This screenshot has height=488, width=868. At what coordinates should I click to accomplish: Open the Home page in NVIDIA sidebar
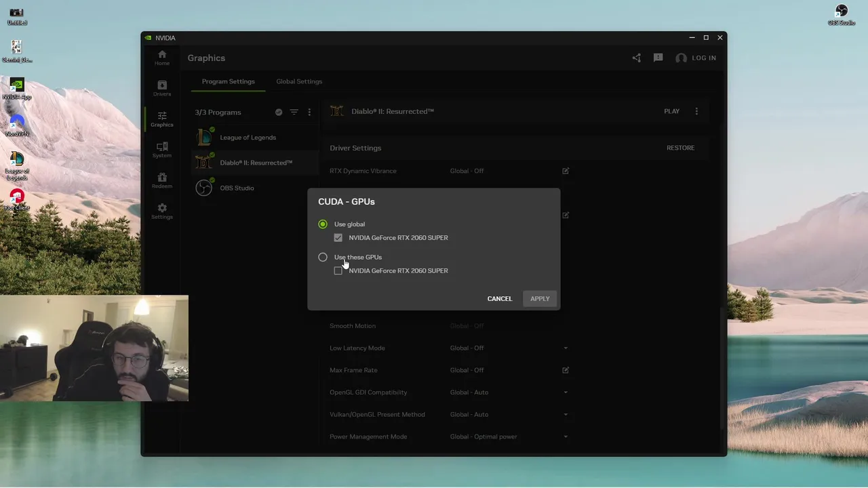[161, 58]
